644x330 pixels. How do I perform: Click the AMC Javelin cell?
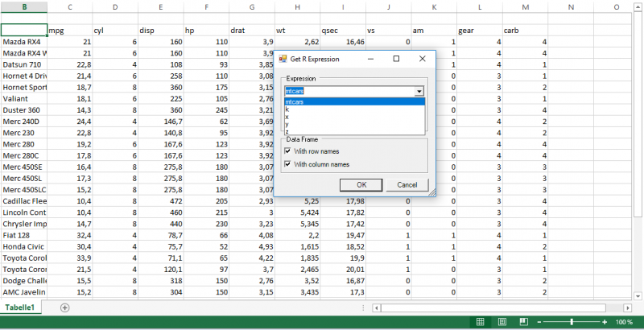point(24,292)
